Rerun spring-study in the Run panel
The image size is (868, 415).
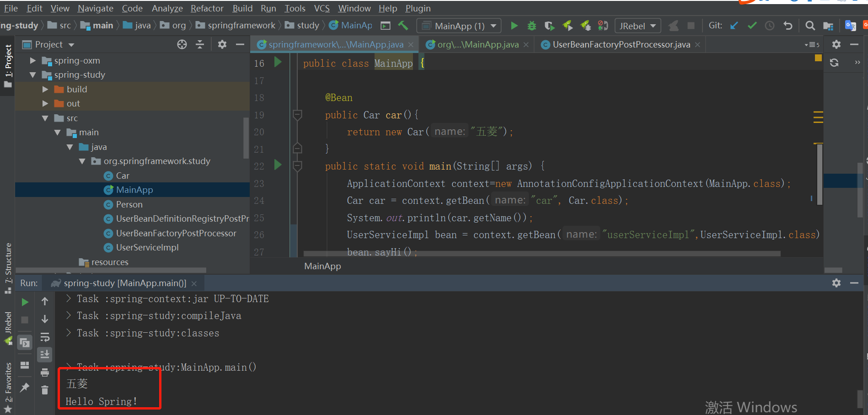(x=25, y=302)
